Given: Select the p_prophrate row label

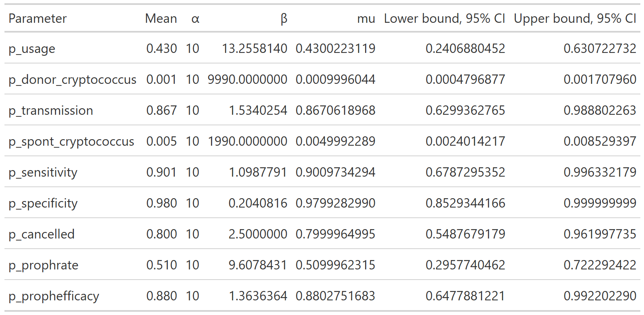Looking at the screenshot, I should (x=44, y=265).
